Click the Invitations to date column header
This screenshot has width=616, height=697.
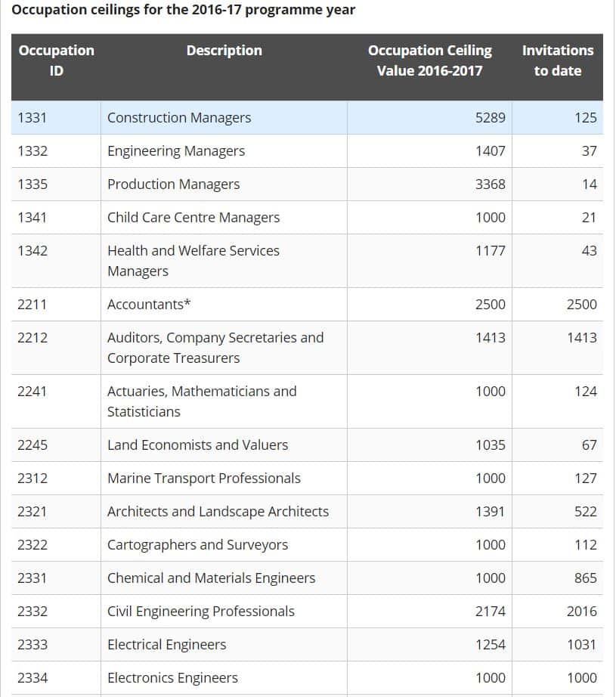(558, 60)
